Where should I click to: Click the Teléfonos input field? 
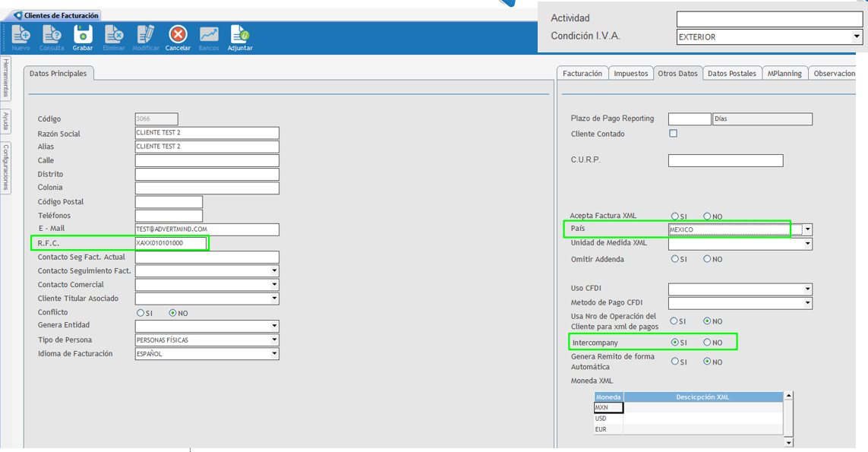click(x=169, y=216)
